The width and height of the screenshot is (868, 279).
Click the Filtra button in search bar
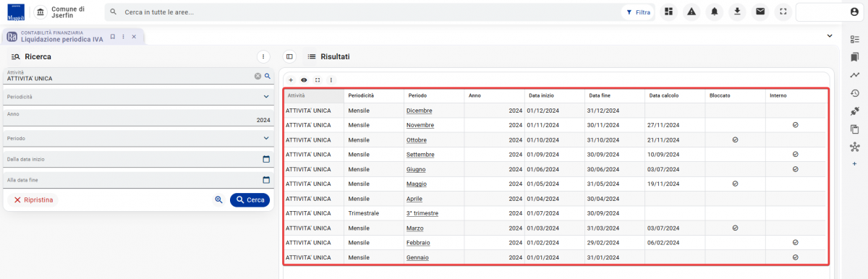pyautogui.click(x=638, y=12)
